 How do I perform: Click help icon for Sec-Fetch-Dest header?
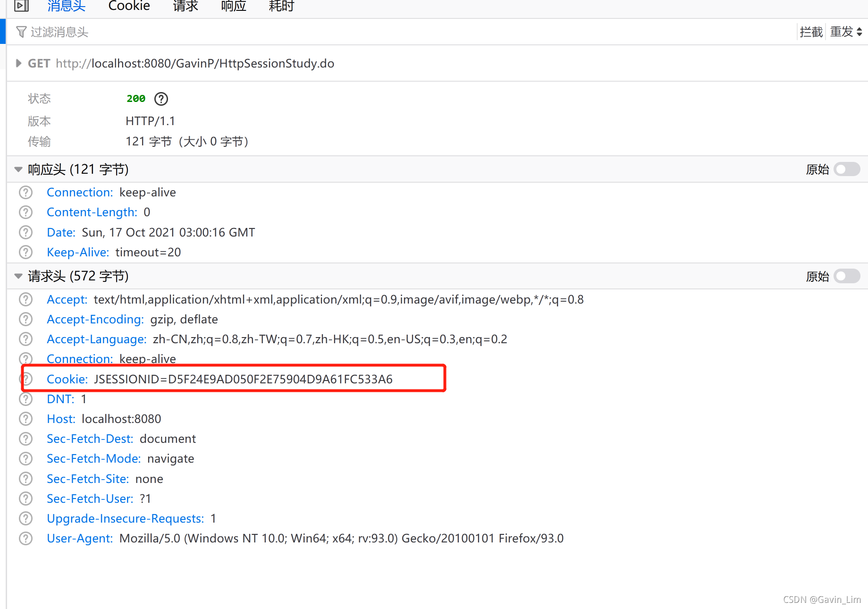coord(25,439)
